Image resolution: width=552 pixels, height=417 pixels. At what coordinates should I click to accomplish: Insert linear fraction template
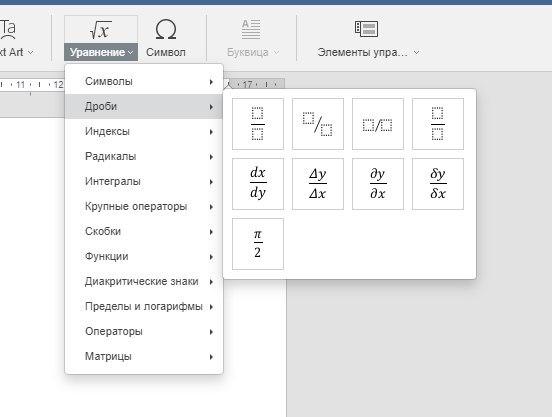[378, 124]
